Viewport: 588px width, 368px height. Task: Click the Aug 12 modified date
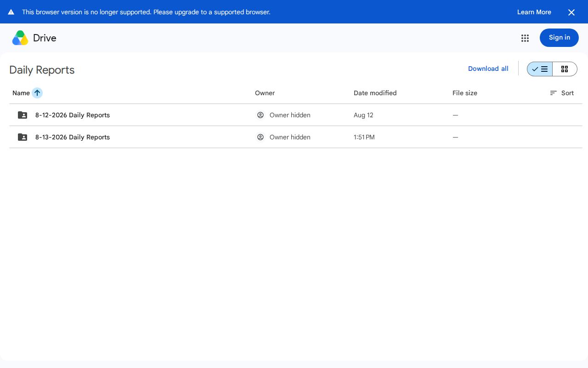coord(363,115)
